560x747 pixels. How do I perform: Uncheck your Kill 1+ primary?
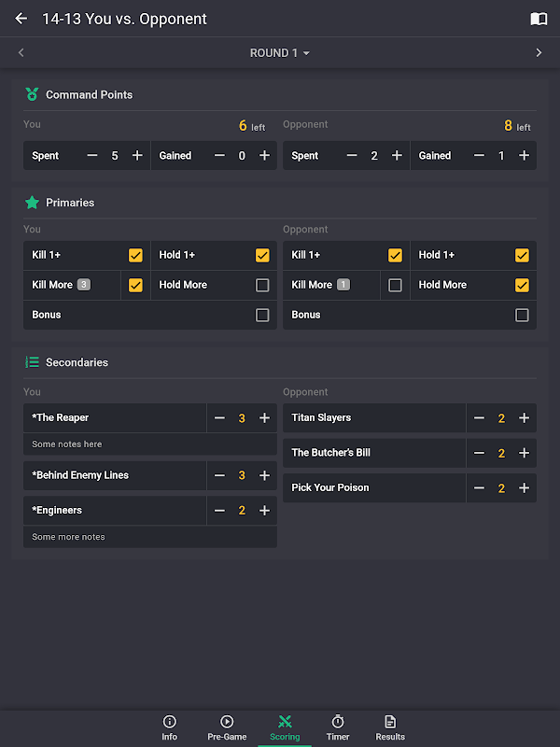[135, 255]
